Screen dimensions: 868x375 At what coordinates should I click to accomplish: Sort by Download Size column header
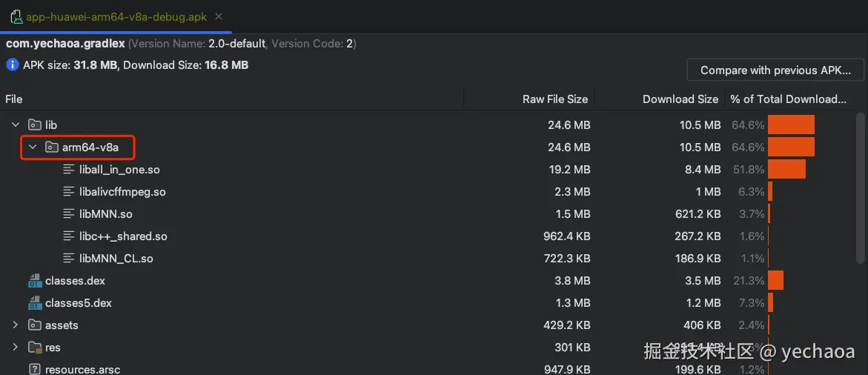click(680, 99)
